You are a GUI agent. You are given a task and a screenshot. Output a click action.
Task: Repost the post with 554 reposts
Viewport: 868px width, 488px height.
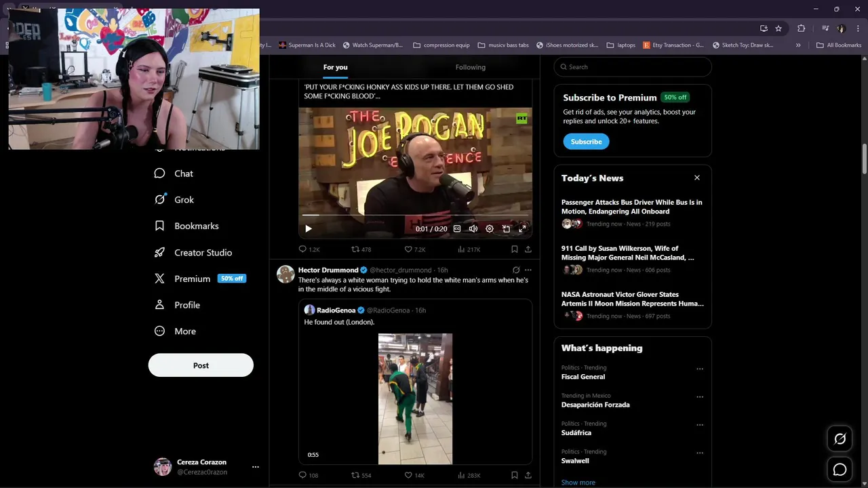point(361,475)
